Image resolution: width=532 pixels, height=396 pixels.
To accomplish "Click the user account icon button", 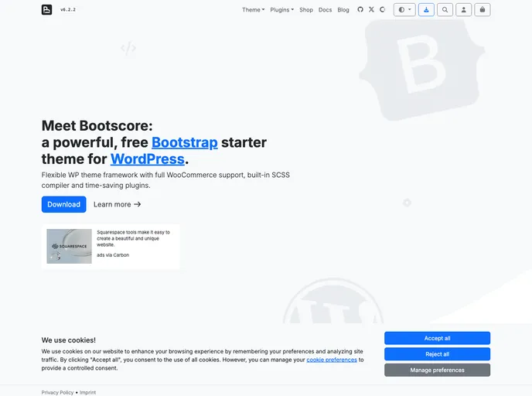I will (463, 10).
